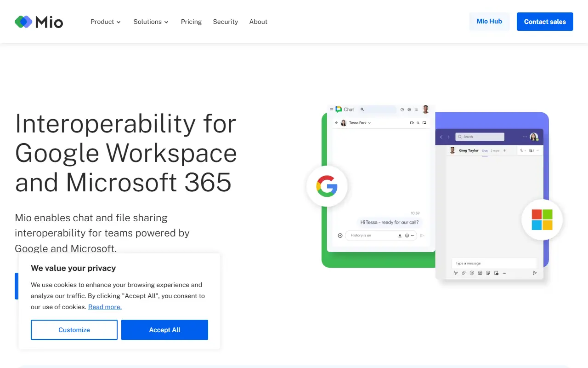Open the hamburger menu in the Google Chat mockup
588x368 pixels.
[x=331, y=109]
